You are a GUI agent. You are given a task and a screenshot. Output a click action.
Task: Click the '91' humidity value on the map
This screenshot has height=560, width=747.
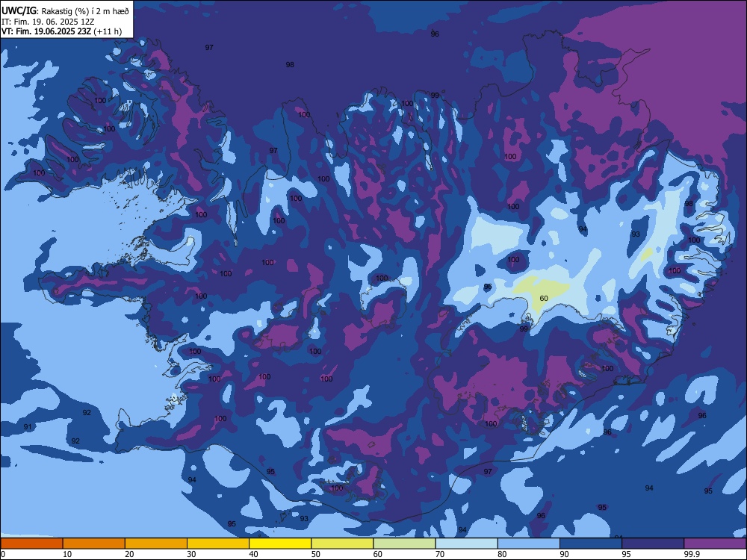coord(28,426)
